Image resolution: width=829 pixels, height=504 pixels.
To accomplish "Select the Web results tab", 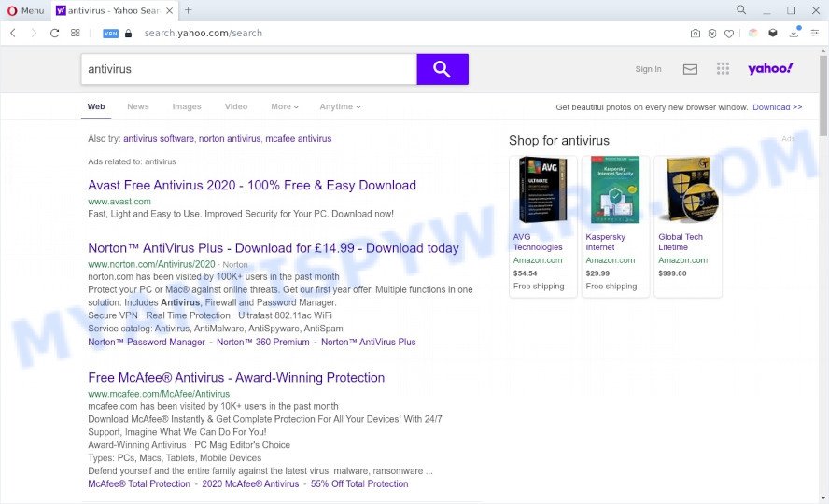I will click(96, 106).
